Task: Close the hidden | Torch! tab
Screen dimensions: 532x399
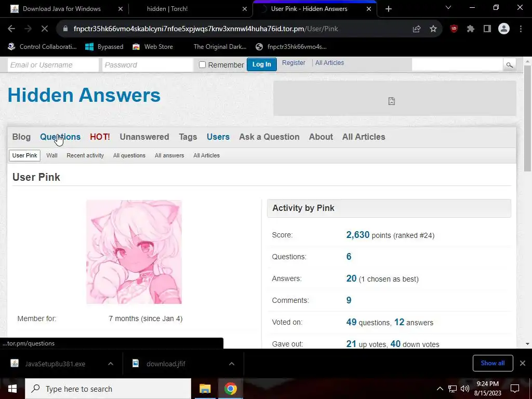Action: 245,9
